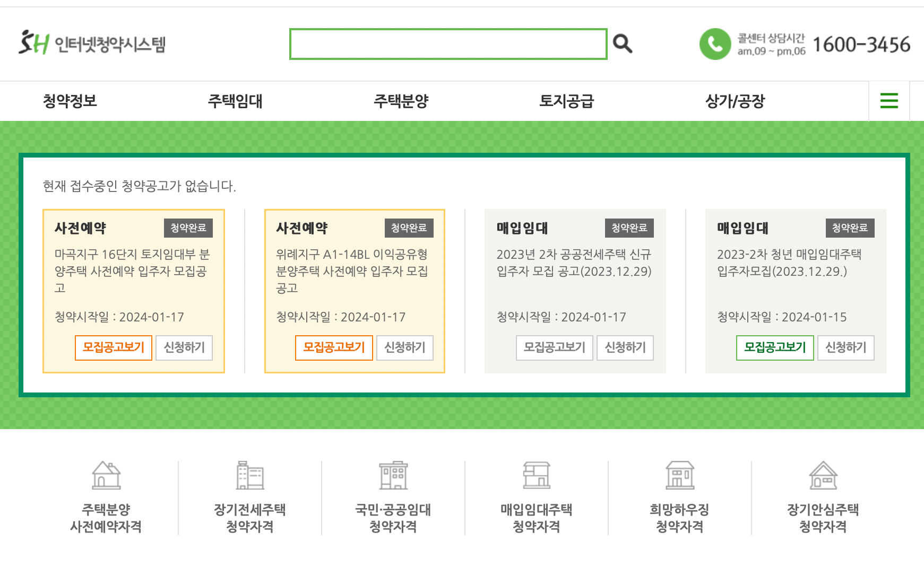Click the 장기전세주택 청약자격 building icon
Viewport: 924px width, 567px height.
[249, 476]
